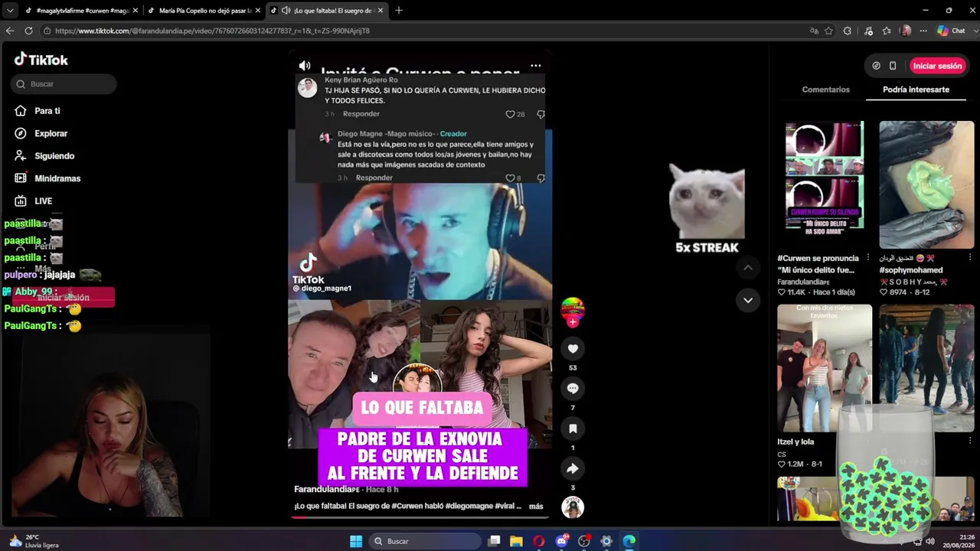Viewport: 980px width, 551px height.
Task: Open a new browser tab
Action: pos(399,11)
